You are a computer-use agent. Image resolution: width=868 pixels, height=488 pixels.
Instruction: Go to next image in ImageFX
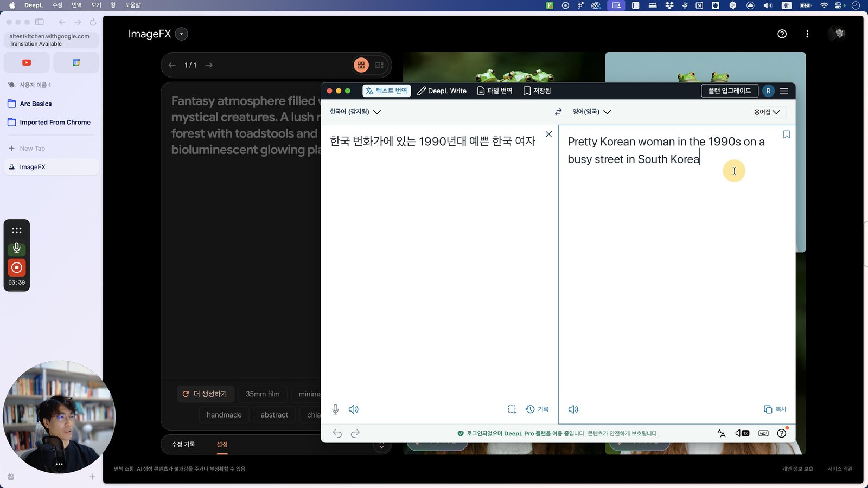click(x=209, y=65)
